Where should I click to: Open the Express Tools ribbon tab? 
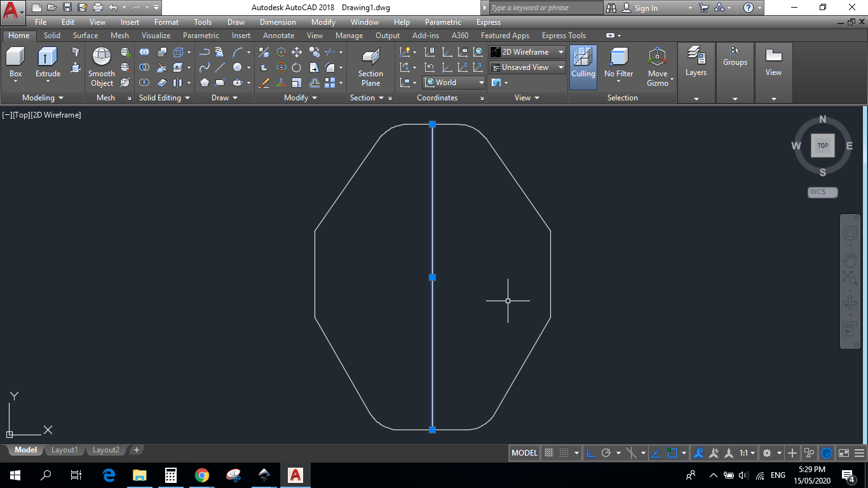pos(564,36)
